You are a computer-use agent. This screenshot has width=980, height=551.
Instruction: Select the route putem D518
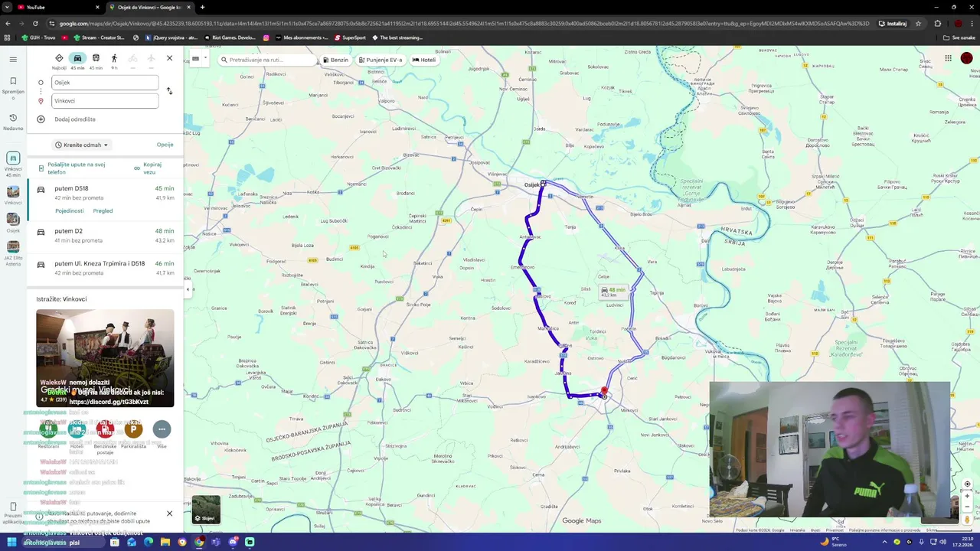pyautogui.click(x=105, y=193)
